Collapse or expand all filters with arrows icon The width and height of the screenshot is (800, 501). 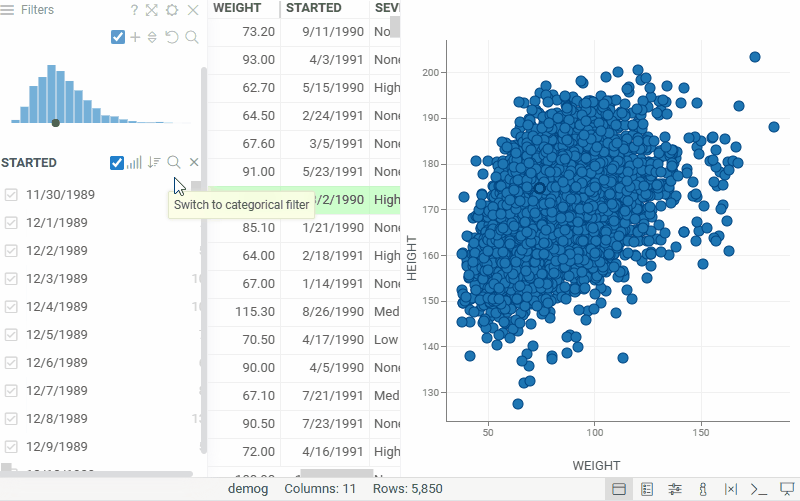point(152,37)
